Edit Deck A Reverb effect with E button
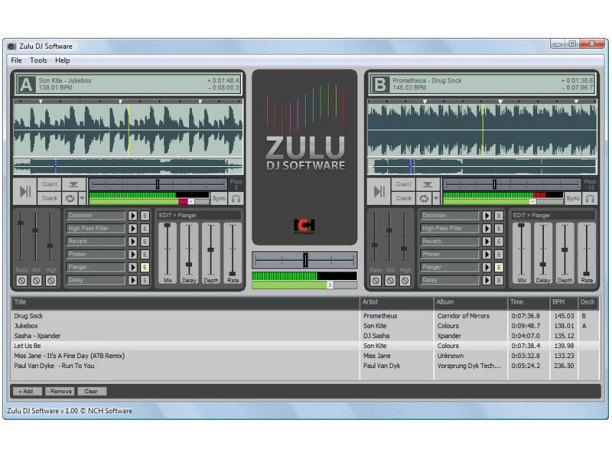 [145, 241]
